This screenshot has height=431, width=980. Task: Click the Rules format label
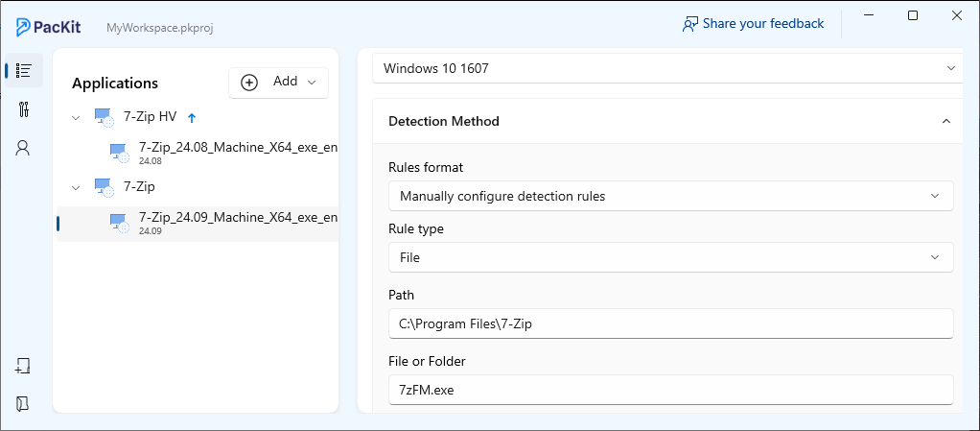click(427, 168)
